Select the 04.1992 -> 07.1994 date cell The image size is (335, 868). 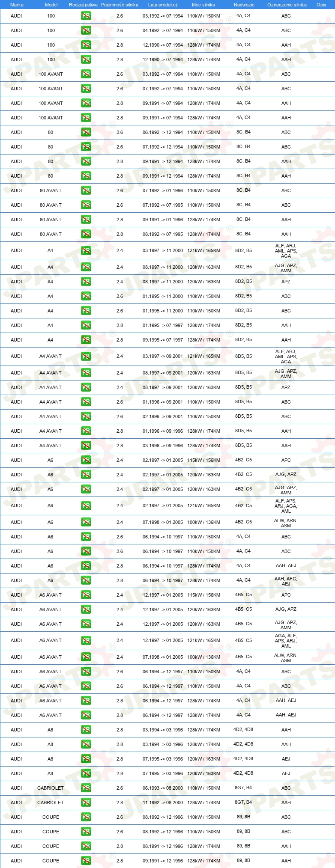pos(163,30)
